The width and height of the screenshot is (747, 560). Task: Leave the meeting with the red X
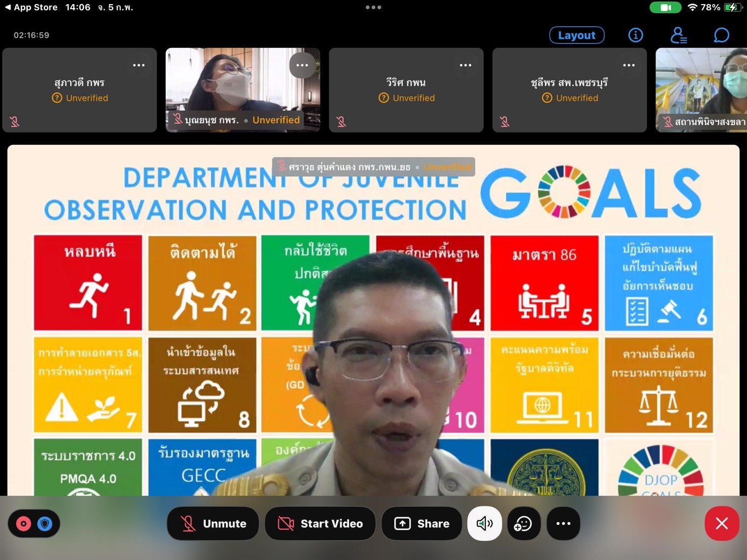722,523
